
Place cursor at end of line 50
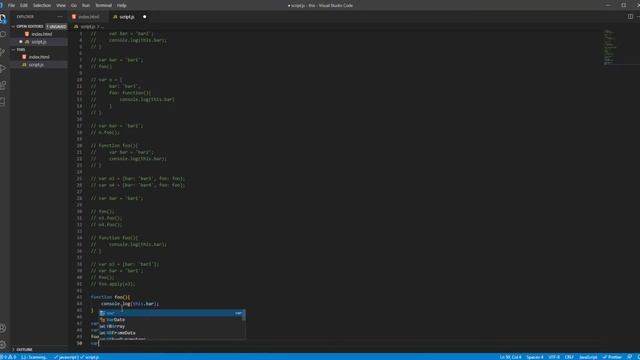[x=99, y=343]
